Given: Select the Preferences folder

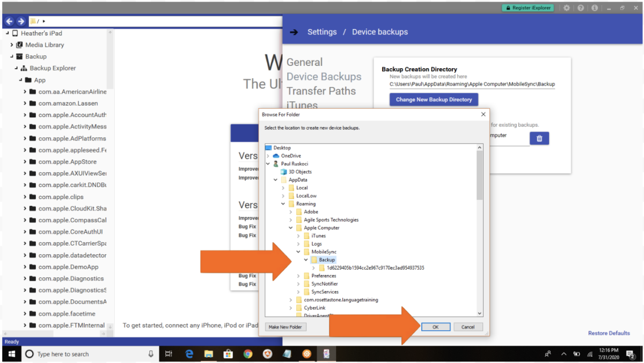Looking at the screenshot, I should [x=324, y=276].
